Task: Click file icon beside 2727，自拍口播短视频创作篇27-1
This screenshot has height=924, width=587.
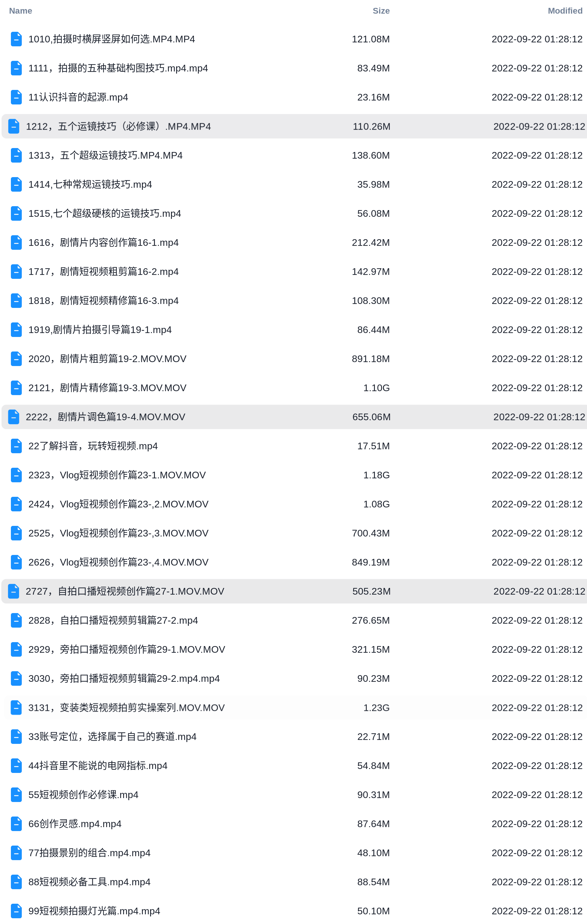Action: pyautogui.click(x=14, y=591)
